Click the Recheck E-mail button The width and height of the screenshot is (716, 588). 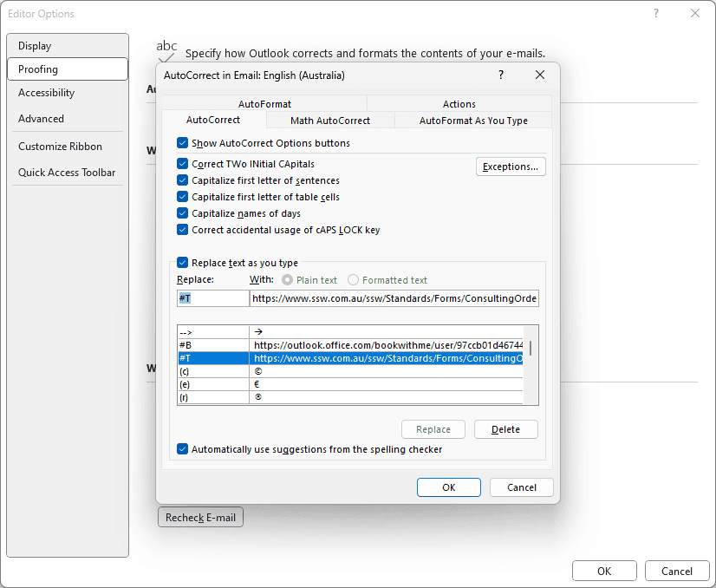[200, 518]
